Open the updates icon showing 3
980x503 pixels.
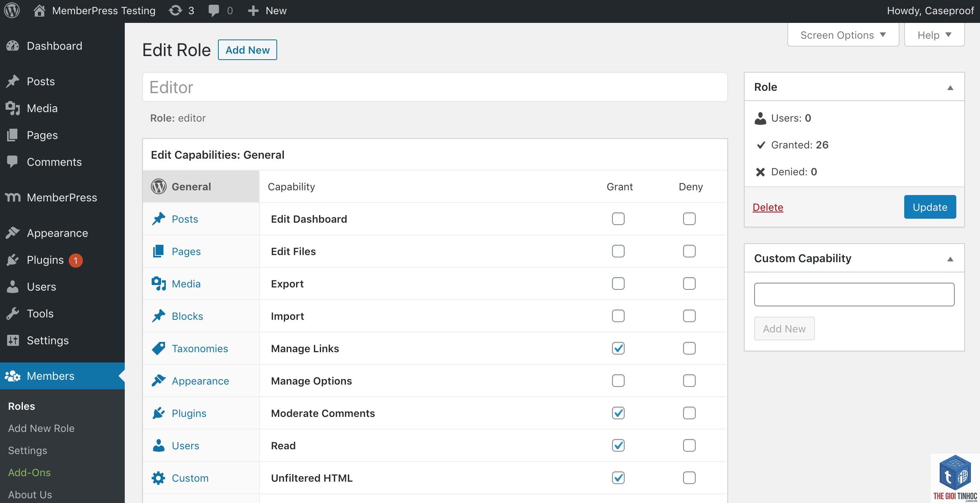tap(175, 11)
